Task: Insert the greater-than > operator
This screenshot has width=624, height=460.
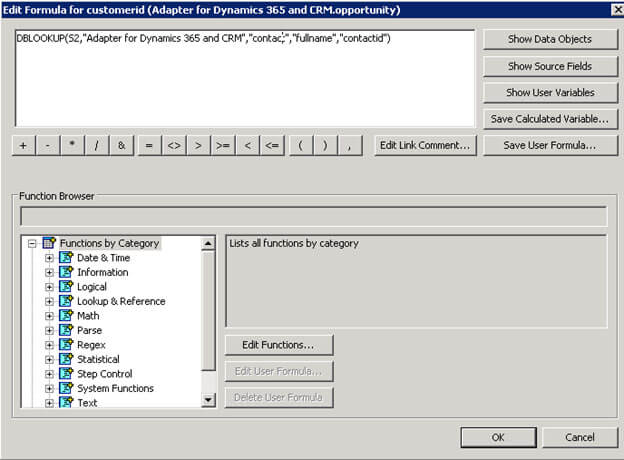Action: [198, 146]
